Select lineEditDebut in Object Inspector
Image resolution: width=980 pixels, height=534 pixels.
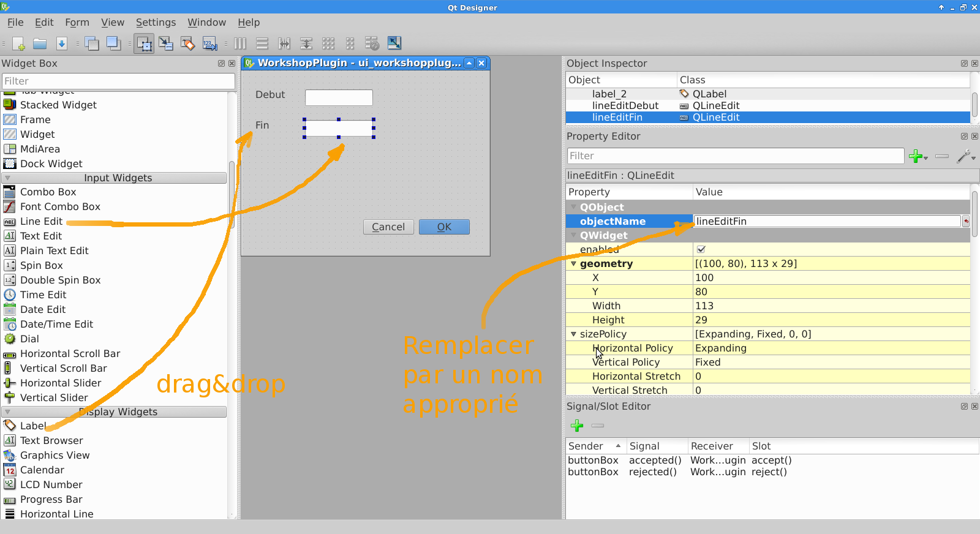tap(768, 106)
